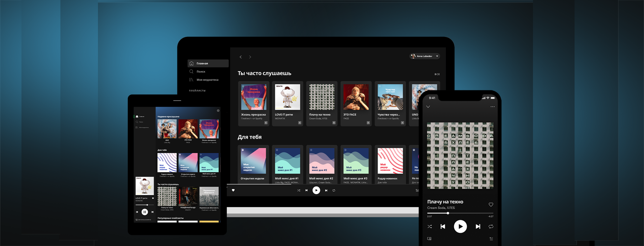Click the filled heart in the laptop player bar
This screenshot has height=246, width=644.
[x=233, y=190]
